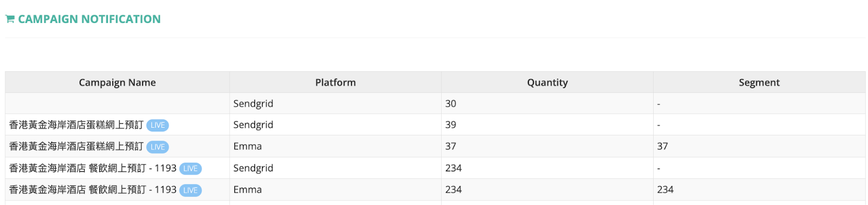Select the Campaign Name column header
Screen dimensions: 868x205
[117, 82]
